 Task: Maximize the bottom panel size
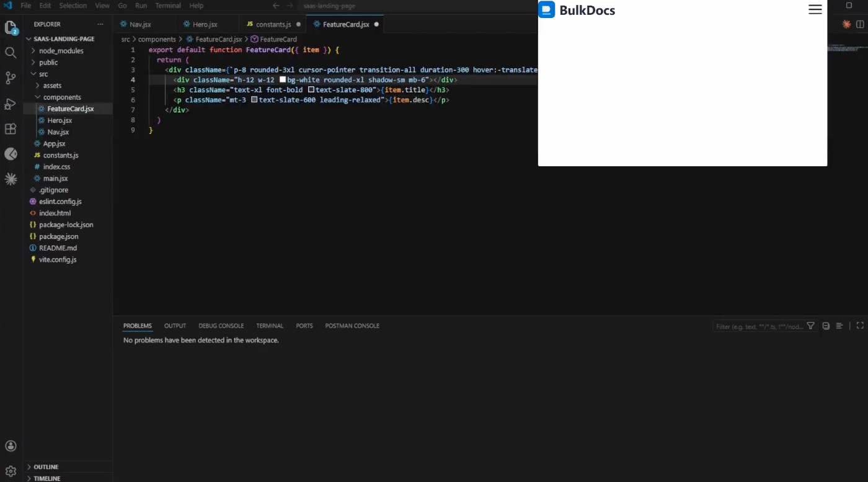tap(860, 326)
